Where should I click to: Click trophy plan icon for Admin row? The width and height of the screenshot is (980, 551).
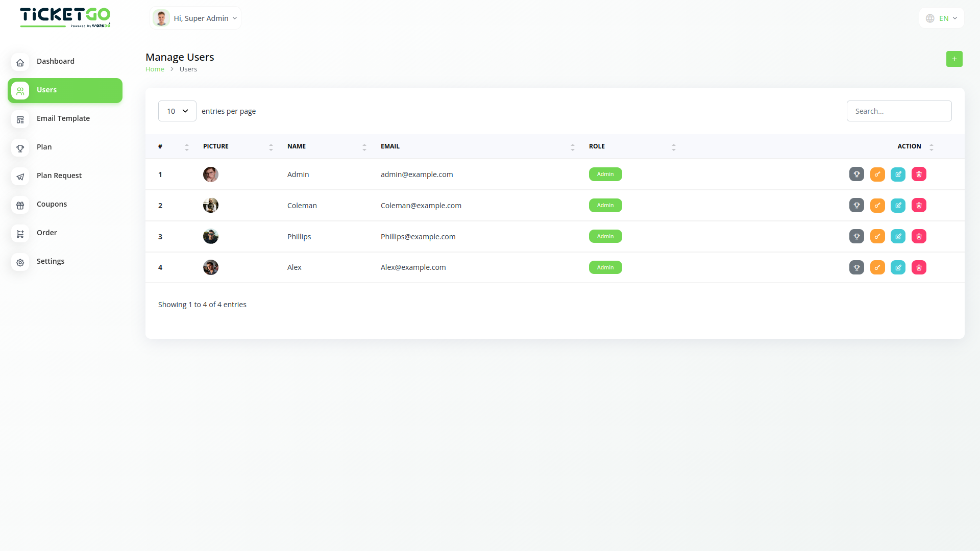[x=856, y=174]
